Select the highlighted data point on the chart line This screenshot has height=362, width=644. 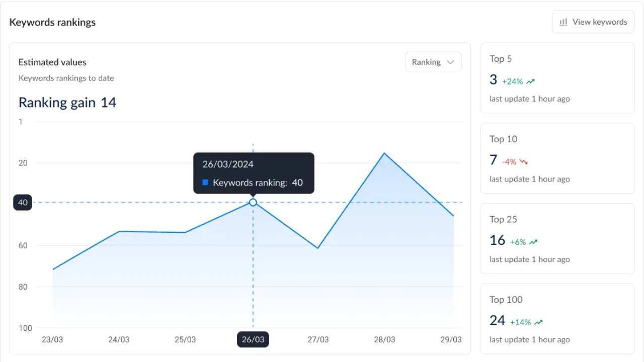(x=253, y=202)
